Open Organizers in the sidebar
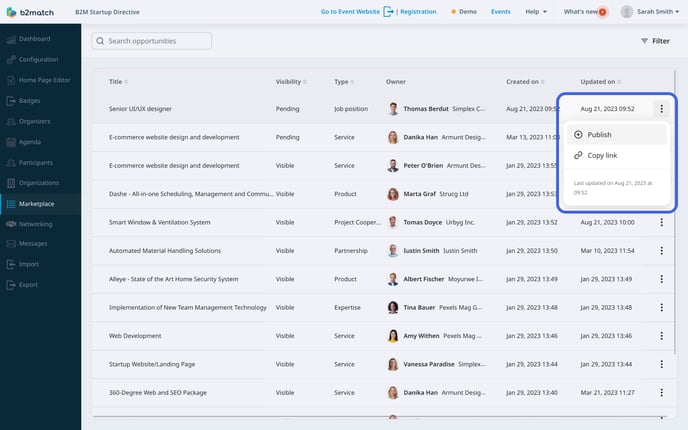 point(29,121)
